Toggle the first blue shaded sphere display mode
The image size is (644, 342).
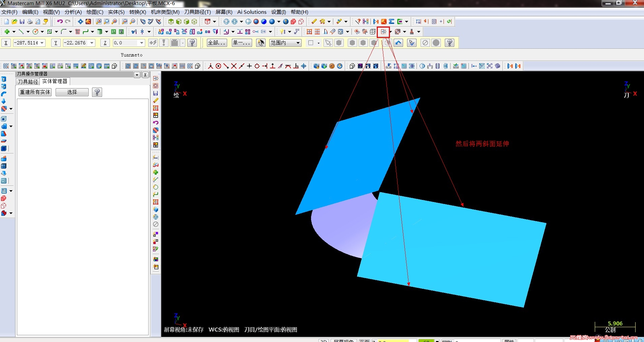tap(256, 22)
